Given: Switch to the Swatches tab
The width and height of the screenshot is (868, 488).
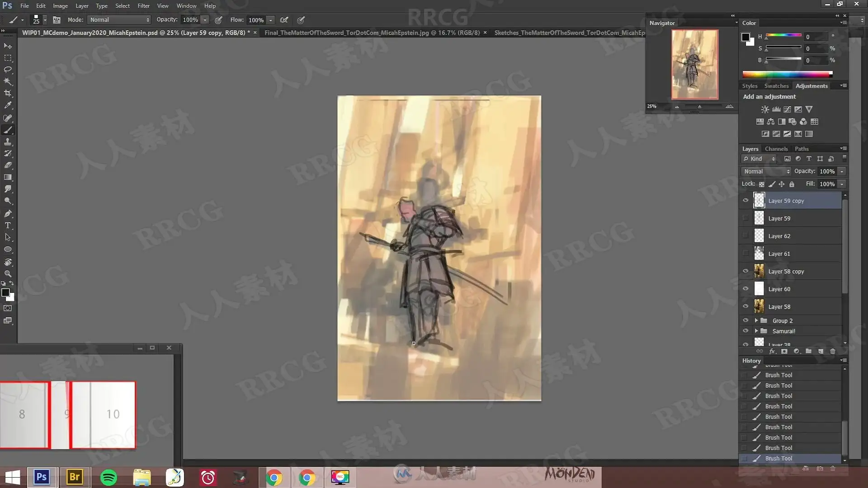Looking at the screenshot, I should click(x=776, y=86).
